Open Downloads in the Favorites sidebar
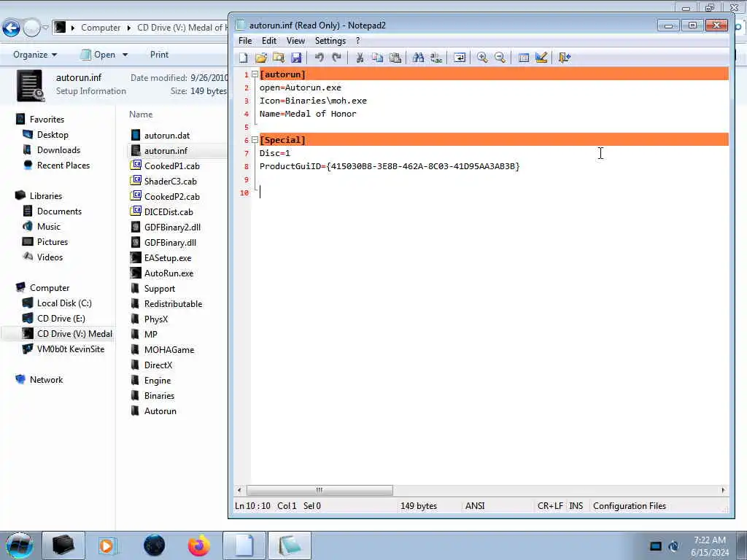 tap(58, 150)
